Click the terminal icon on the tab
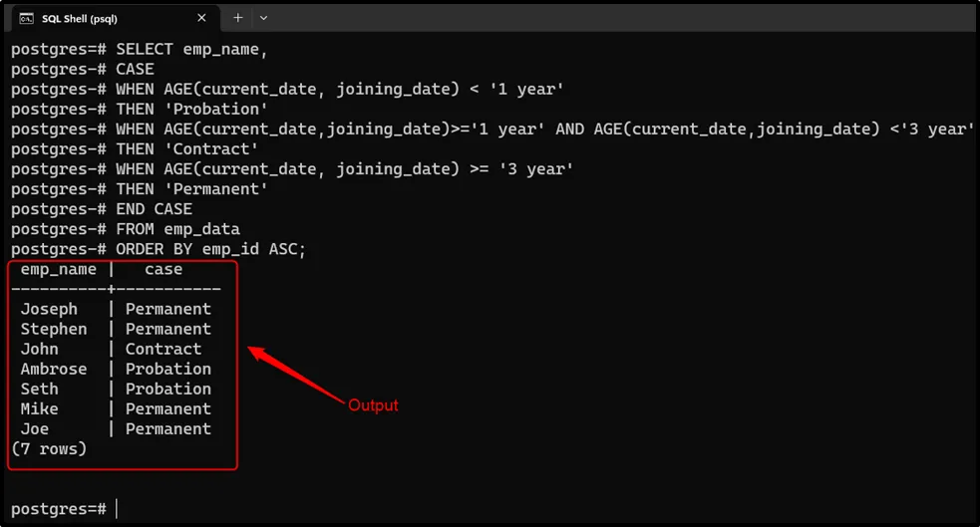The height and width of the screenshot is (527, 980). pyautogui.click(x=27, y=18)
